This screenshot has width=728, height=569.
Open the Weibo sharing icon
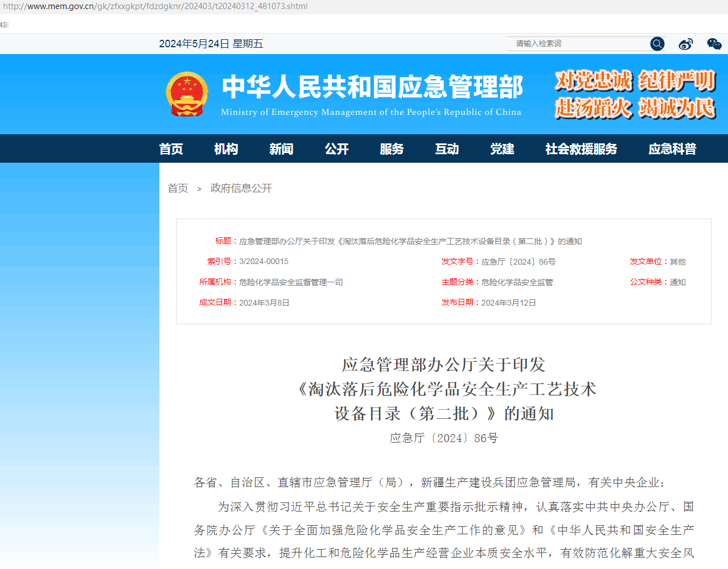(685, 44)
